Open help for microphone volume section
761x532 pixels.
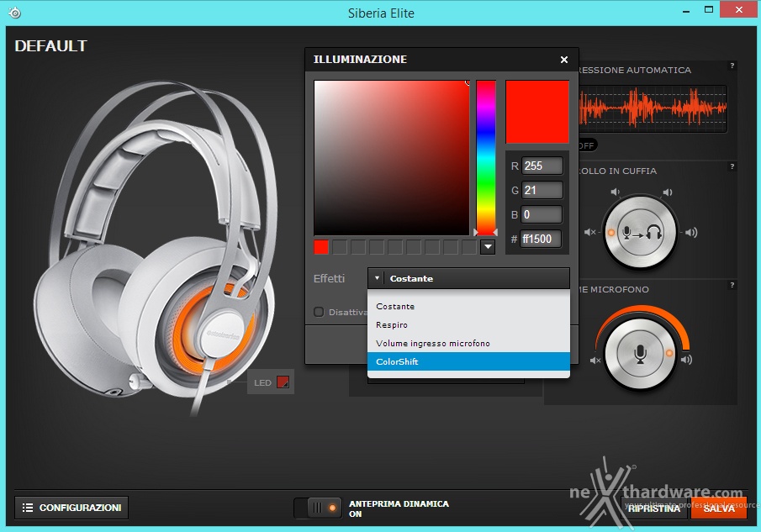click(732, 285)
